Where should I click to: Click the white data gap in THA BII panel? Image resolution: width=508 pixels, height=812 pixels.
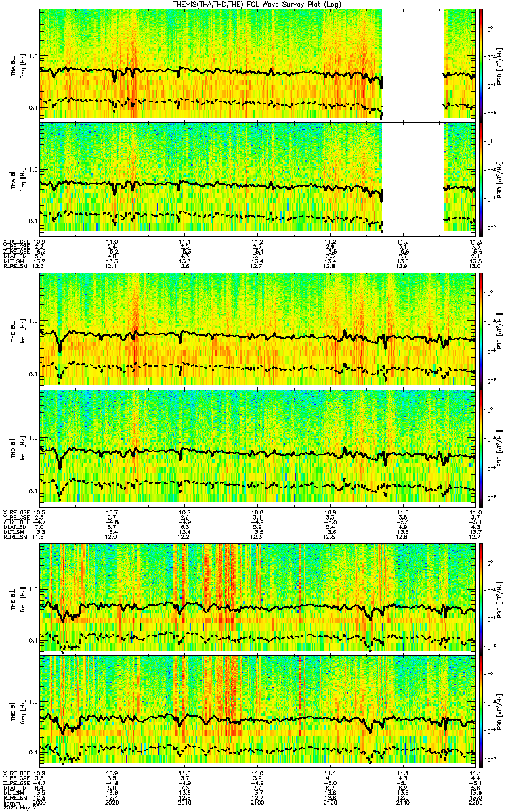click(x=413, y=179)
